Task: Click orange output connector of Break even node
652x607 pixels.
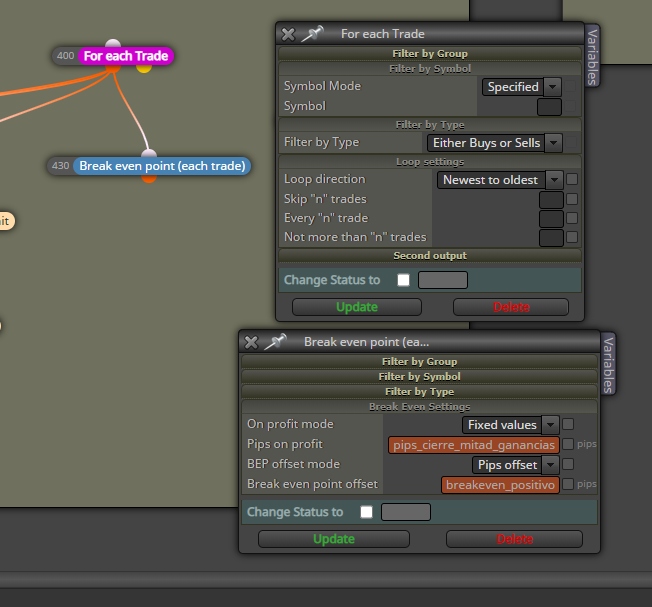Action: (149, 178)
